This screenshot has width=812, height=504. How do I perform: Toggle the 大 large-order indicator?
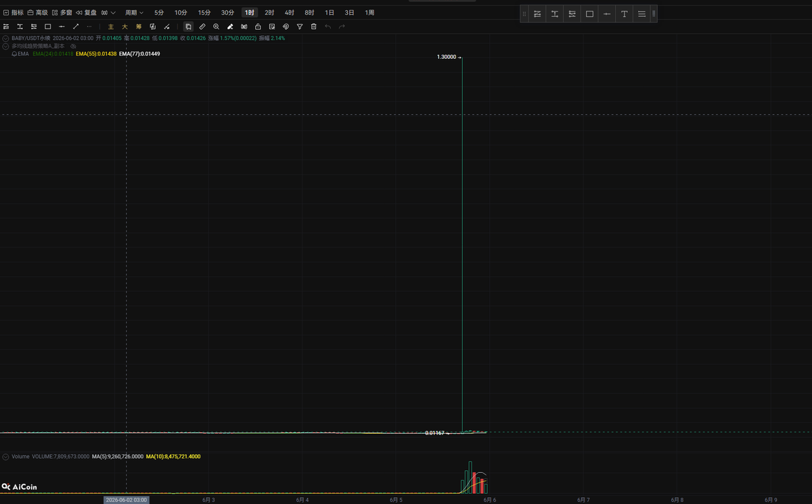point(125,26)
